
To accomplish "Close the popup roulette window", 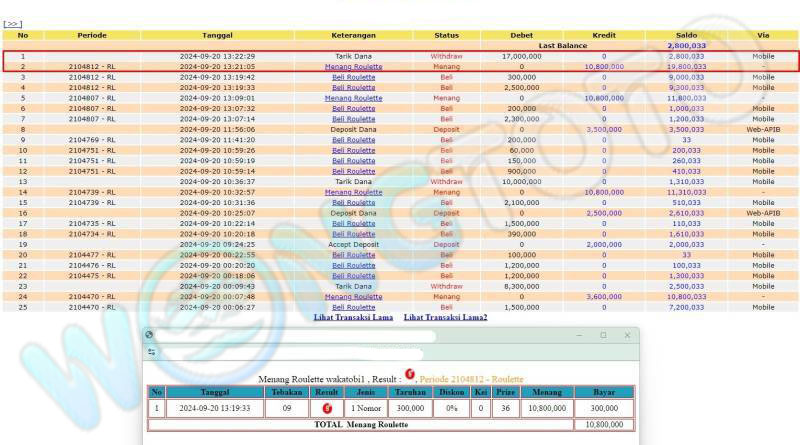I will (627, 335).
